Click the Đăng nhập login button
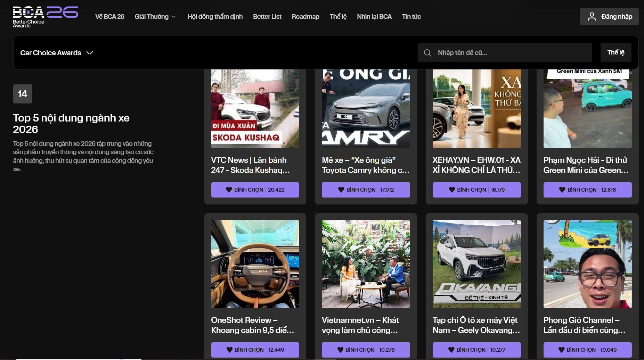The width and height of the screenshot is (644, 360). 609,17
